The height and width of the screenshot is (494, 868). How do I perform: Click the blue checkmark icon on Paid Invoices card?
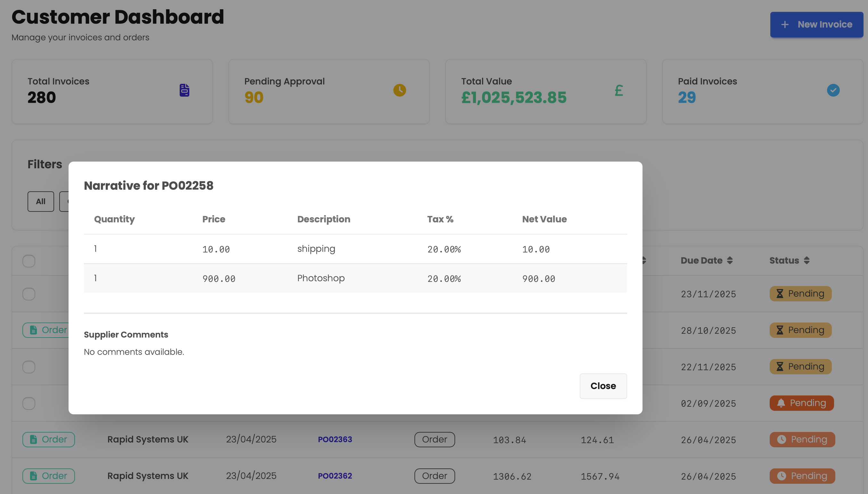pyautogui.click(x=833, y=90)
